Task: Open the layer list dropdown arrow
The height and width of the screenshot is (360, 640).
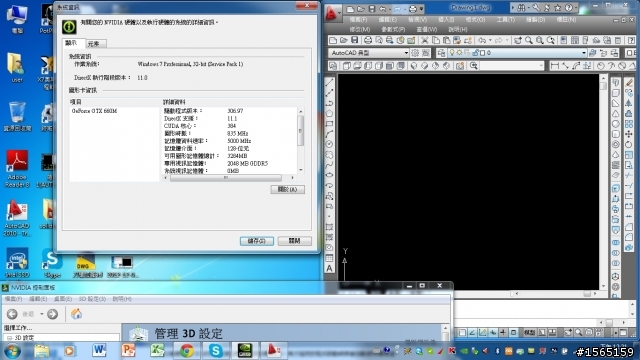Action: tap(584, 53)
